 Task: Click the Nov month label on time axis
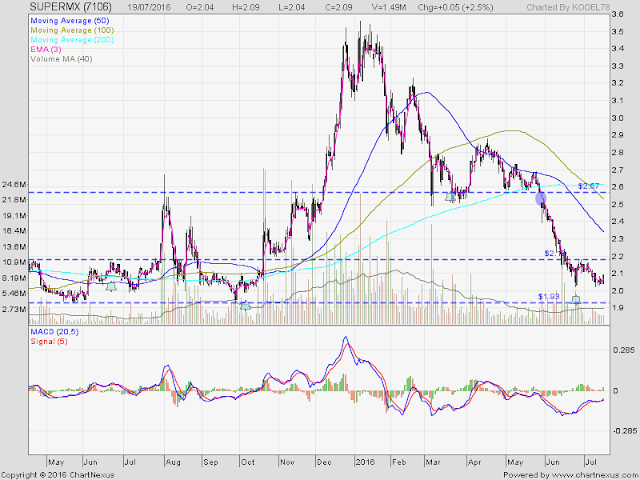pyautogui.click(x=287, y=462)
